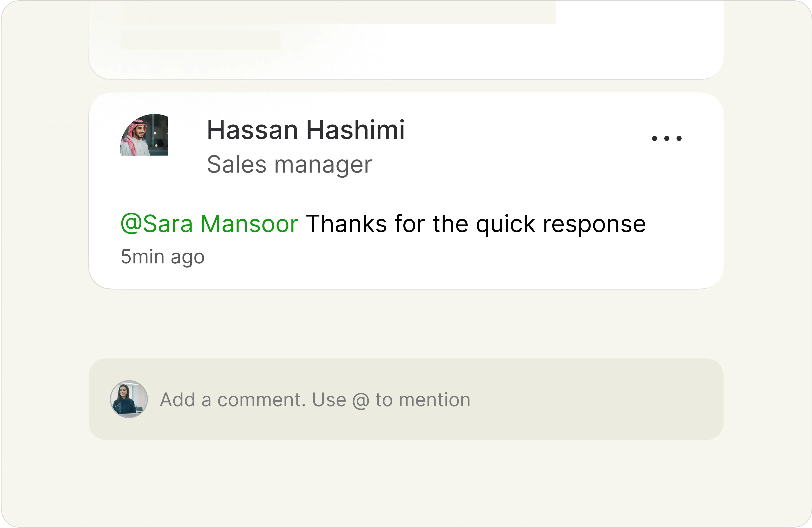
Task: Open Hassan Hashimi's profile via his name
Action: 306,130
